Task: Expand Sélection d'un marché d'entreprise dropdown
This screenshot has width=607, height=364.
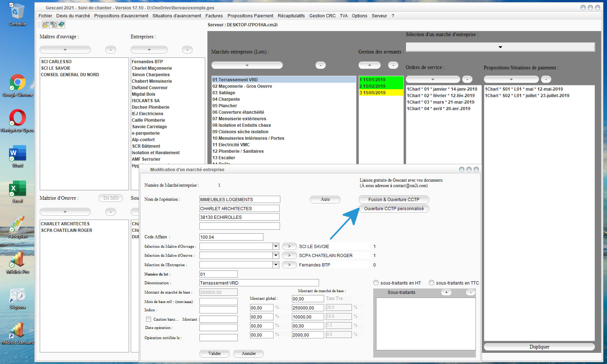Action: 500,47
